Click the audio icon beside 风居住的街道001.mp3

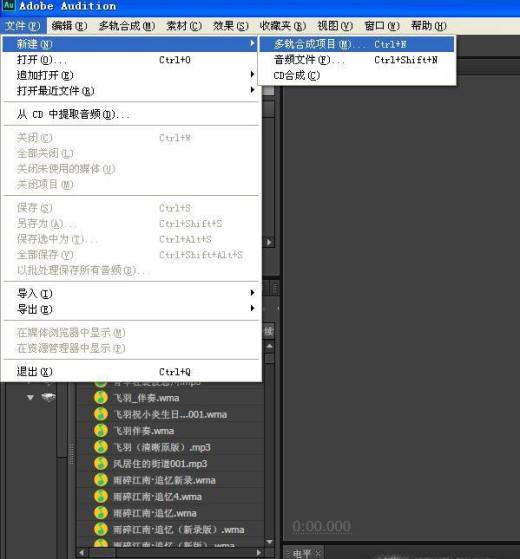pos(101,463)
